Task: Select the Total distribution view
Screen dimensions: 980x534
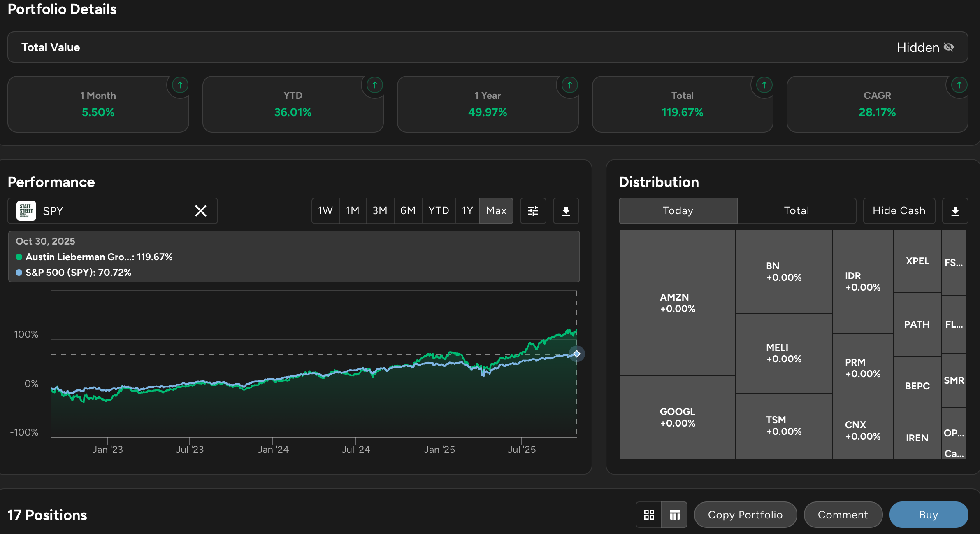Action: (797, 211)
